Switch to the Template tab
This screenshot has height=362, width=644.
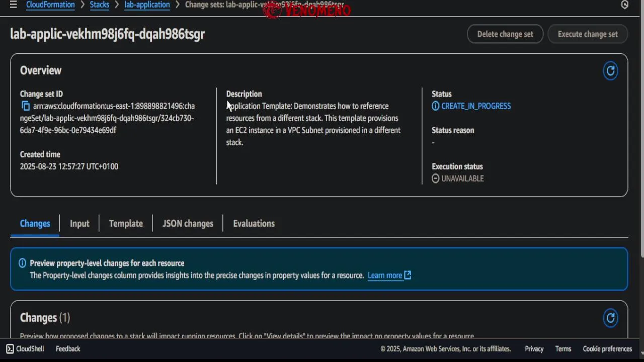(x=126, y=224)
